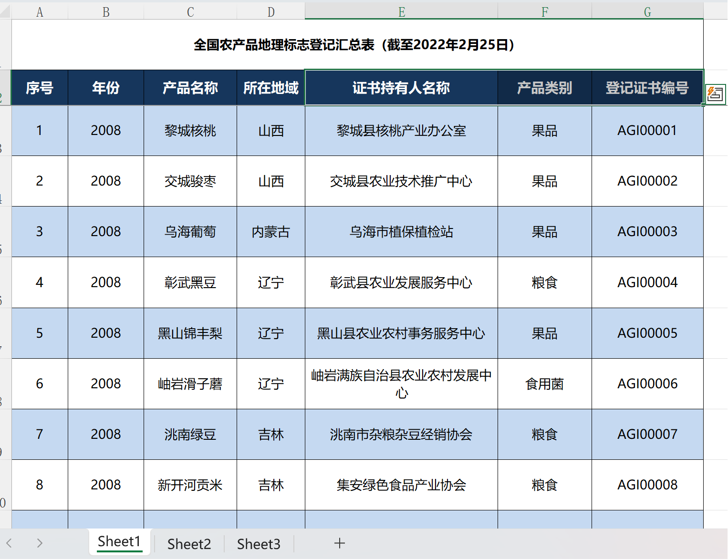
Task: Click the 序号 cell containing 4
Action: pyautogui.click(x=40, y=282)
